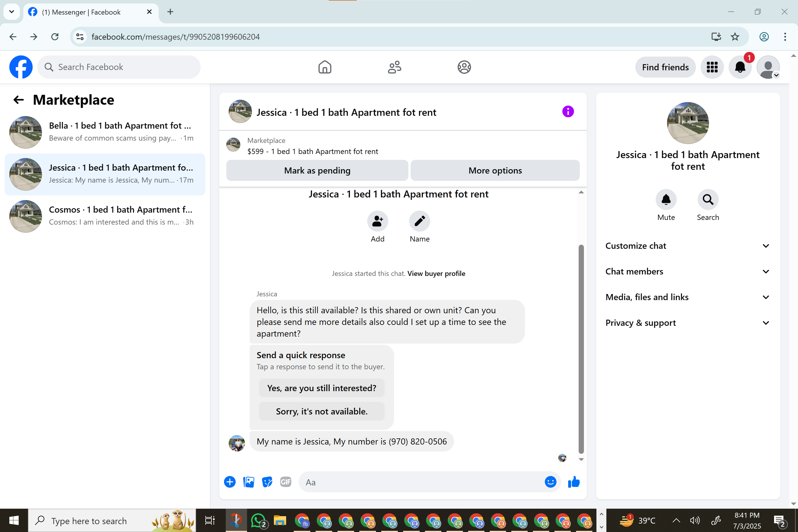Edit chat name with pencil icon
The image size is (798, 532).
click(x=419, y=221)
